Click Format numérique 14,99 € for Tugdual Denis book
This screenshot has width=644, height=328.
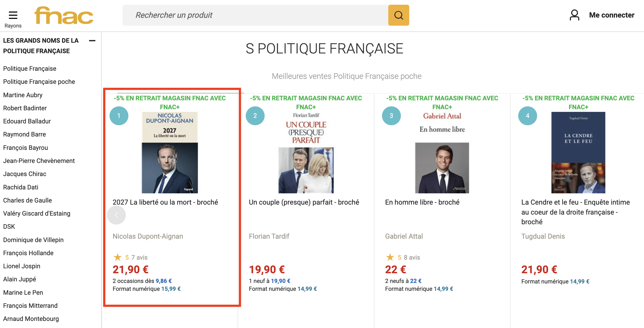555,281
